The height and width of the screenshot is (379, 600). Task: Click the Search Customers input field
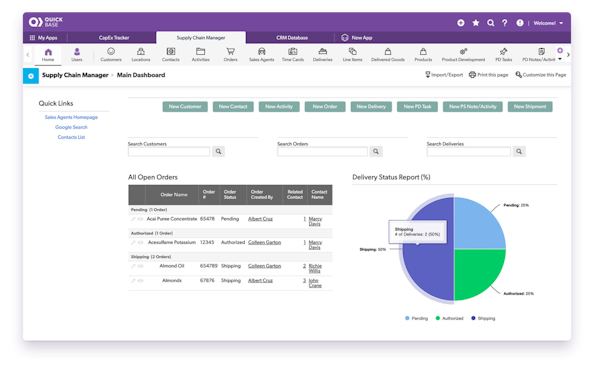pyautogui.click(x=169, y=152)
